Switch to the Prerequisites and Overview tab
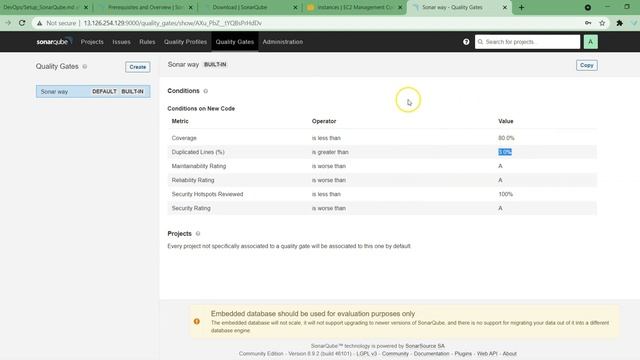 point(145,7)
